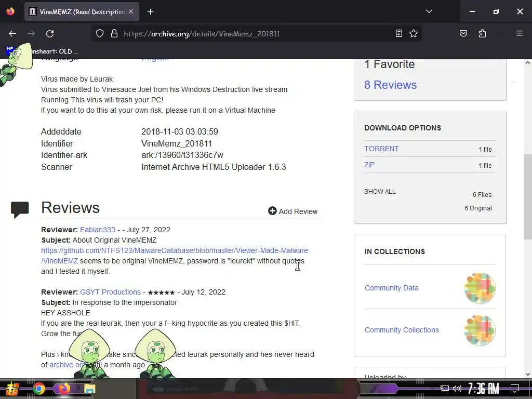List all tabs dropdown arrow
Viewport: 532px width, 399px height.
429,11
